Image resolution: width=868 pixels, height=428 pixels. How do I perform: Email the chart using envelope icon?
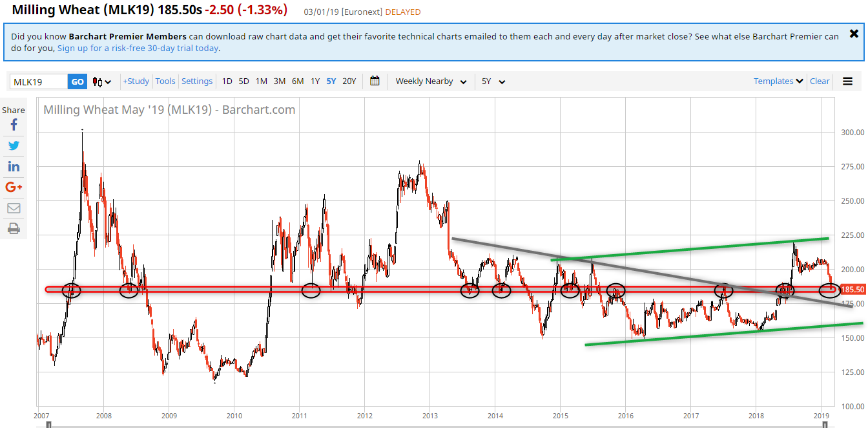click(x=14, y=208)
